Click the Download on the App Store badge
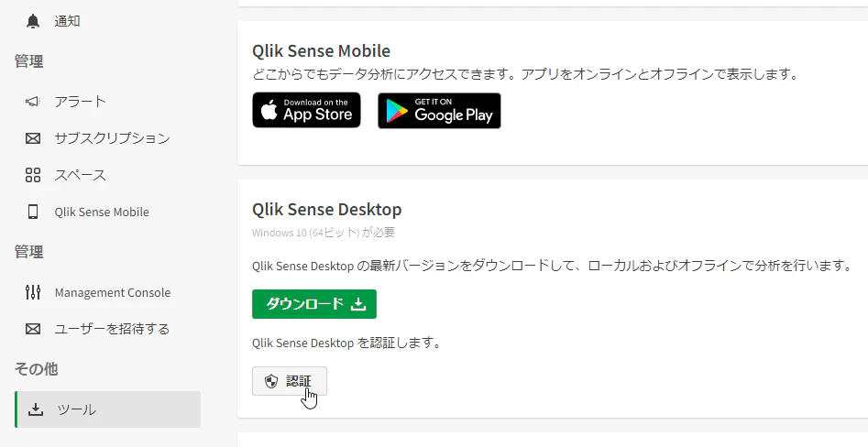 (307, 110)
